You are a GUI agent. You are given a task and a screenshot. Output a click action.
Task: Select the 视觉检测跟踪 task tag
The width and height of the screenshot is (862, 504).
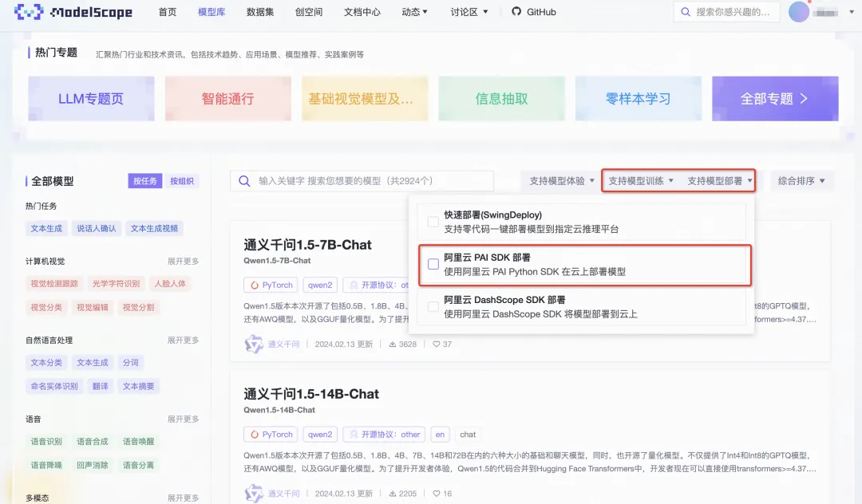(x=54, y=283)
